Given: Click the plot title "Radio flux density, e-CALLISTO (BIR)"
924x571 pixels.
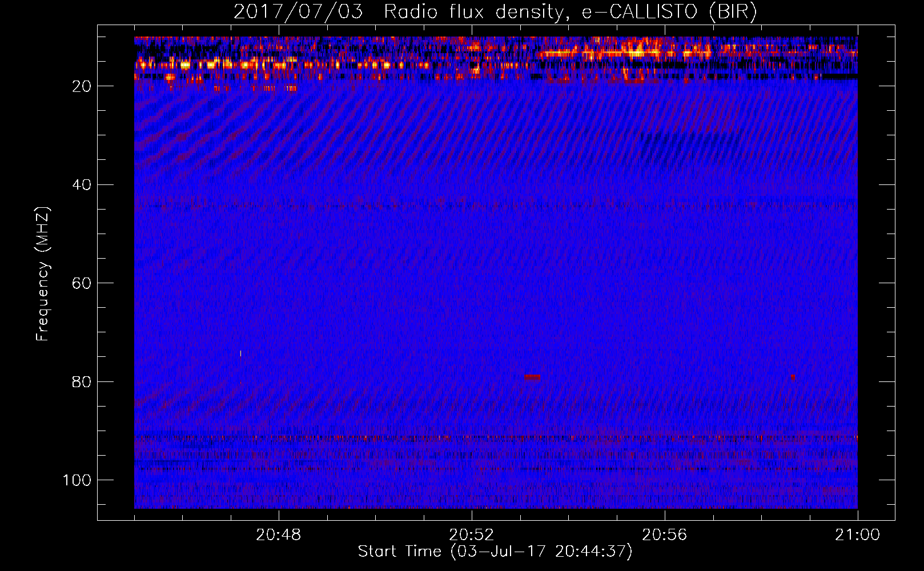Looking at the screenshot, I should pos(570,12).
